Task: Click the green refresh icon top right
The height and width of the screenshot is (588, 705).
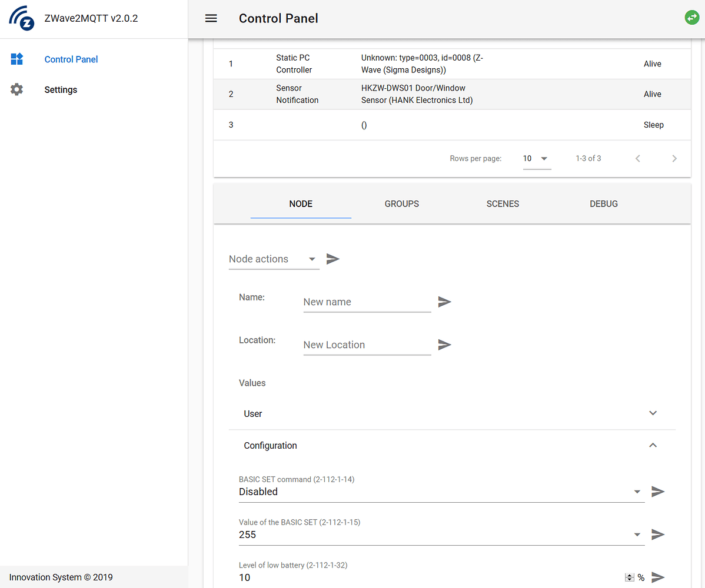Action: 692,17
